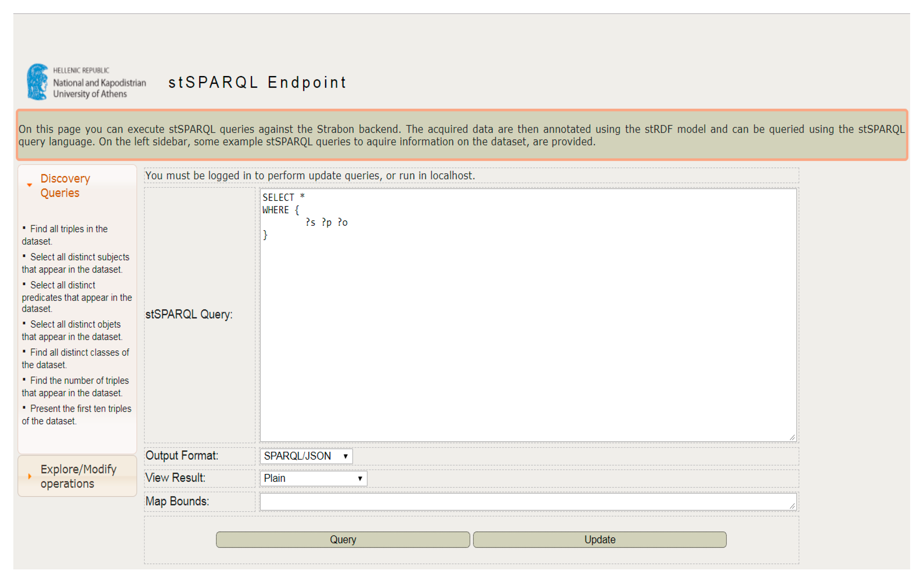This screenshot has height=583, width=924.
Task: Click the query textarea resize handle
Action: 792,438
